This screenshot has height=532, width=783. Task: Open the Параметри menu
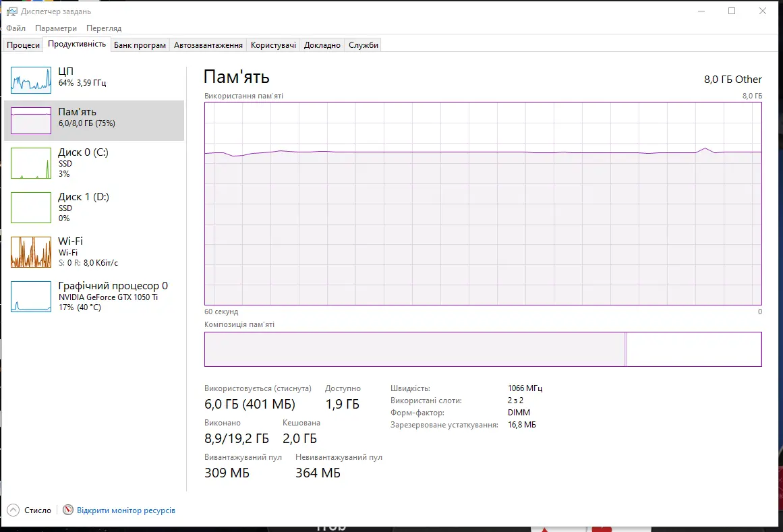coord(56,28)
